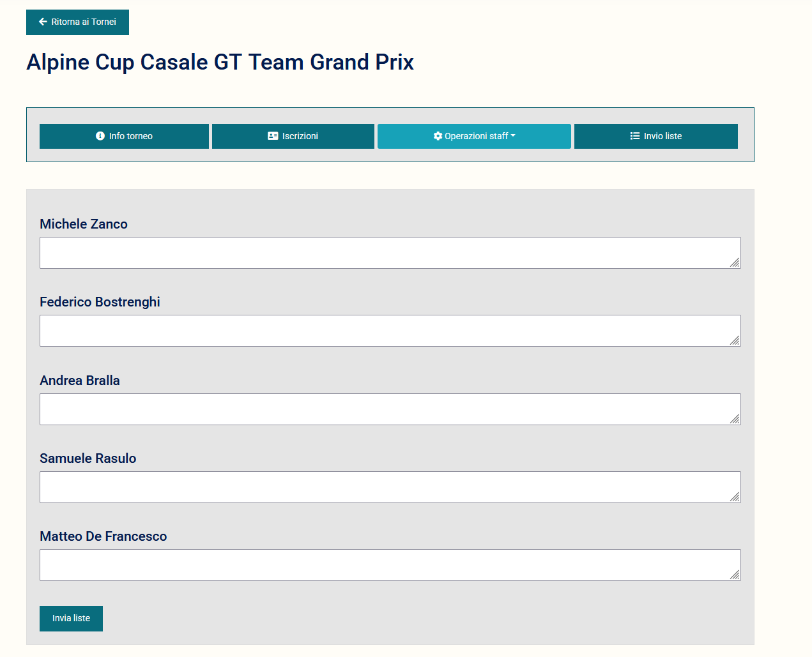
Task: Open the Invio liste tab
Action: (x=655, y=136)
